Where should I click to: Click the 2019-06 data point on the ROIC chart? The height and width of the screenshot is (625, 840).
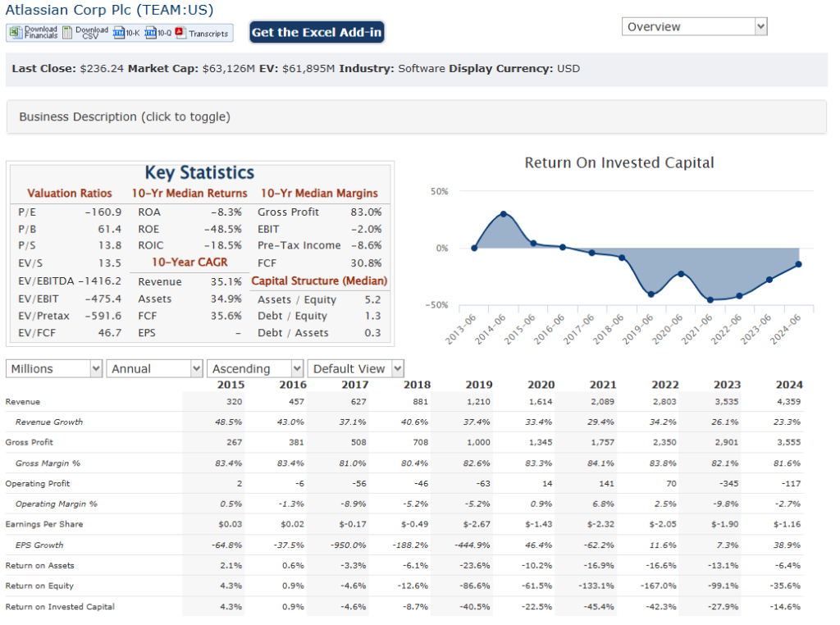click(651, 294)
